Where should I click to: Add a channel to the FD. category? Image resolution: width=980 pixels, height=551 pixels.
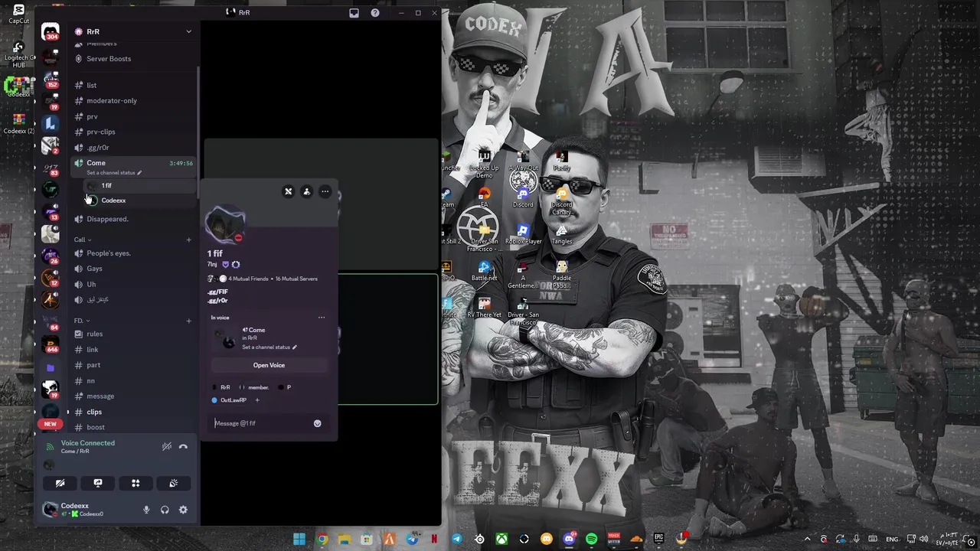pos(188,321)
